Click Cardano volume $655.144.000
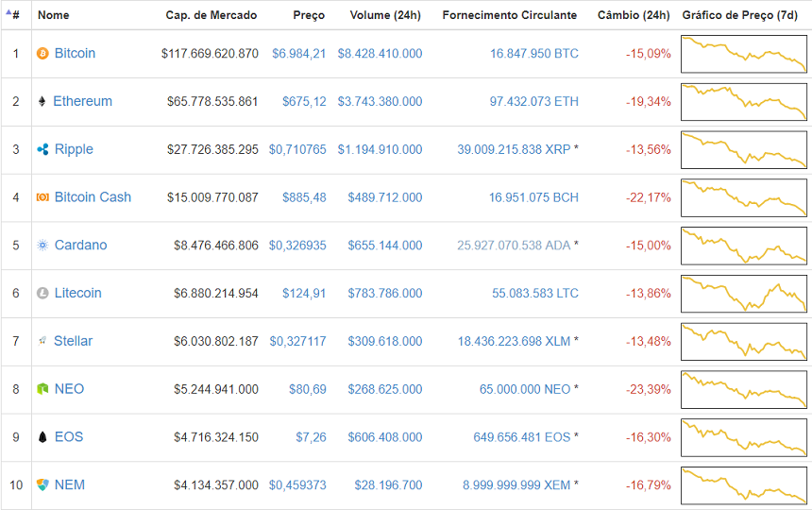The image size is (812, 510). point(385,246)
